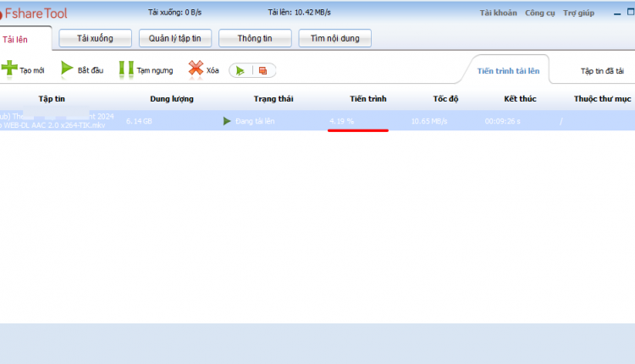Click the 10.65 MB/s speed cell

click(x=429, y=121)
